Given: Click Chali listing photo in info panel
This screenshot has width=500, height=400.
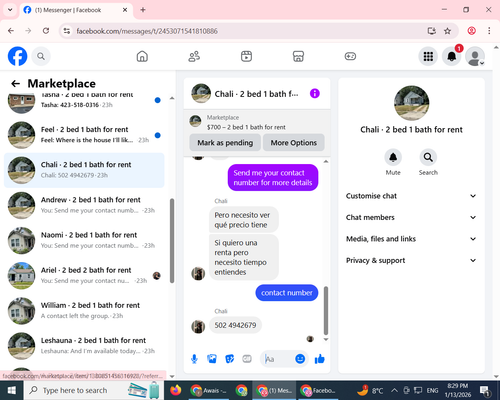Looking at the screenshot, I should tap(411, 103).
